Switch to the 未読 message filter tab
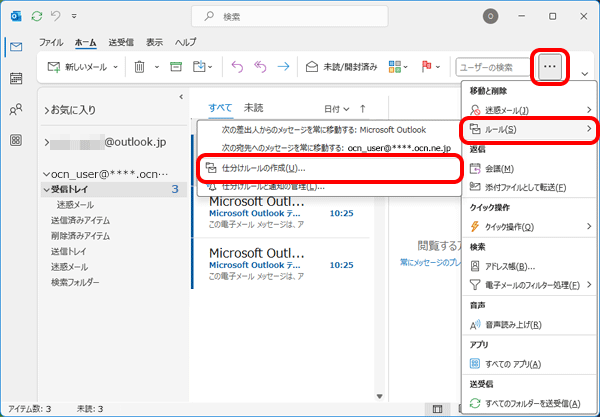 tap(253, 107)
